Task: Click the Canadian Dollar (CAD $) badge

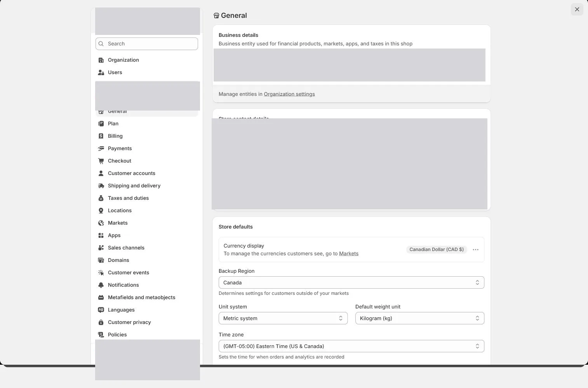Action: click(x=437, y=249)
